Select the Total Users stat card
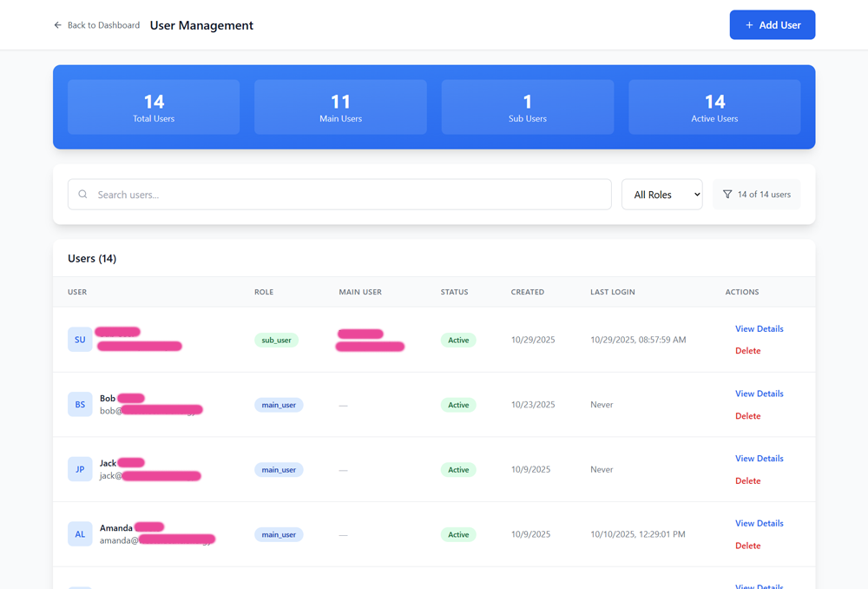This screenshot has height=589, width=868. pos(153,107)
